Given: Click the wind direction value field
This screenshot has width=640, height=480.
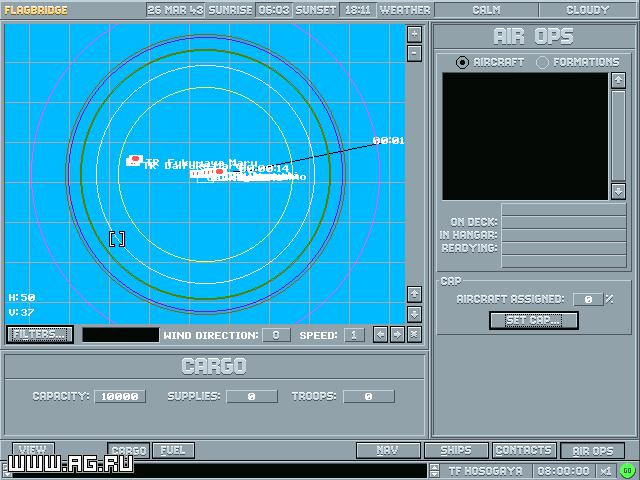Looking at the screenshot, I should [276, 335].
